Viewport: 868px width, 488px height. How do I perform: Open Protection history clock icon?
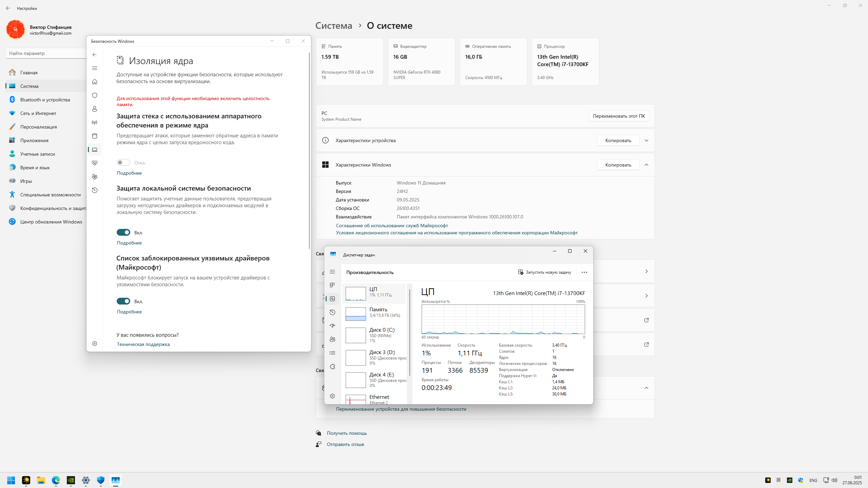click(x=95, y=190)
